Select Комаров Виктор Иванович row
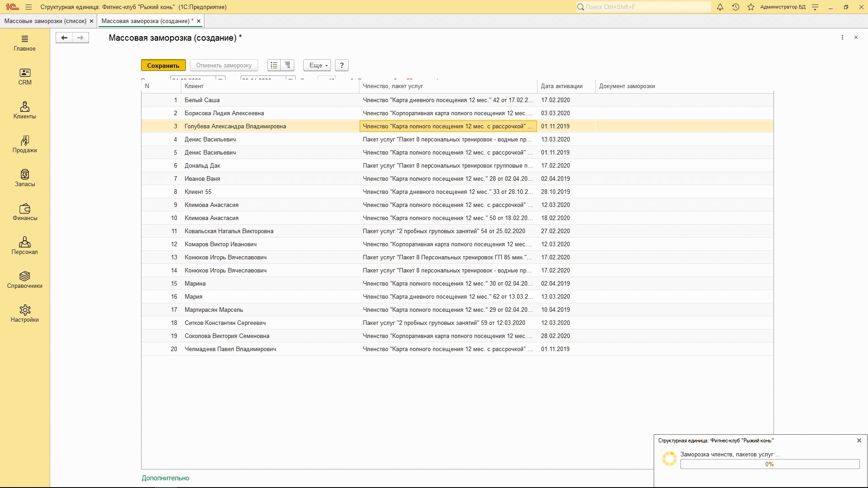Screen dimensions: 868x488 (x=457, y=244)
